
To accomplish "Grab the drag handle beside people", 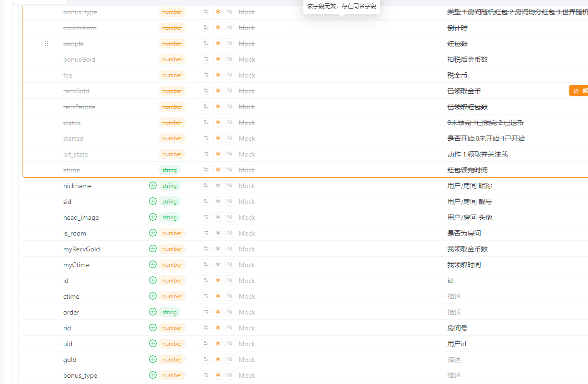I will click(46, 43).
